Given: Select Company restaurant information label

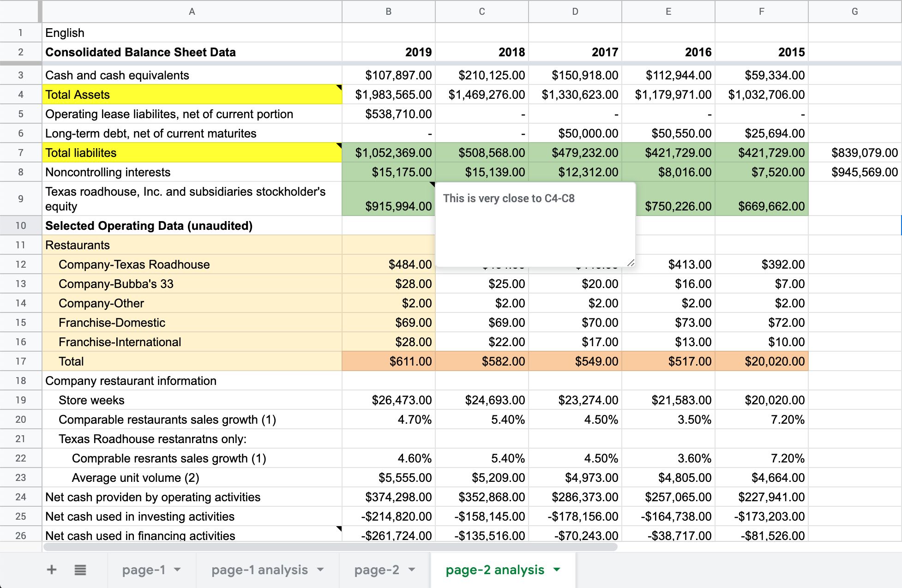Looking at the screenshot, I should point(192,381).
